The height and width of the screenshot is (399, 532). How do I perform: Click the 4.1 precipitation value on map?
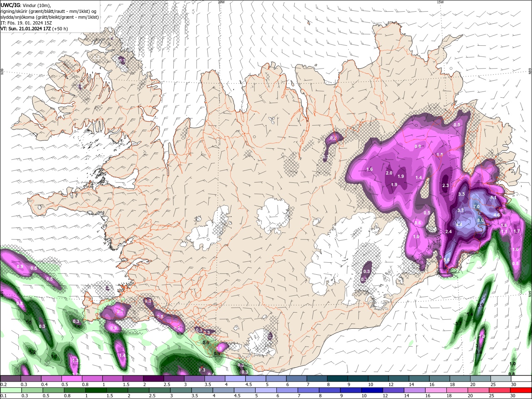(x=493, y=198)
